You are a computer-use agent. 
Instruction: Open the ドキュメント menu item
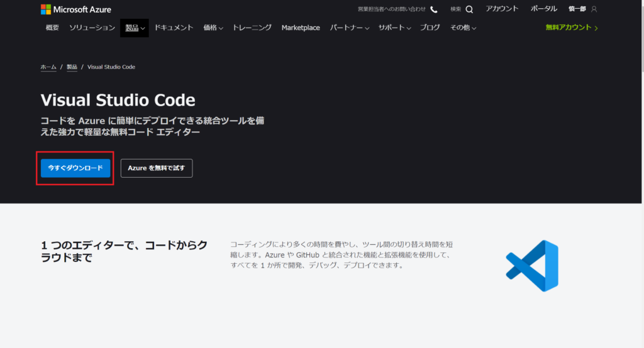(x=174, y=28)
